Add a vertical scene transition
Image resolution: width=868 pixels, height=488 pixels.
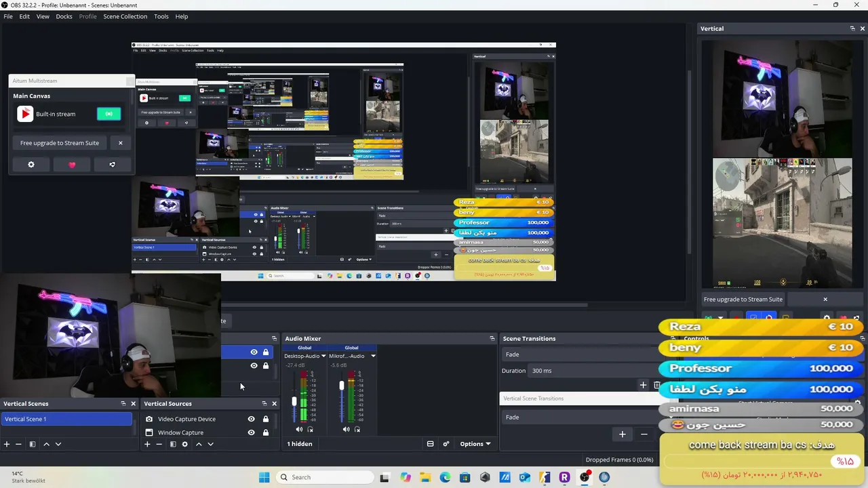pyautogui.click(x=622, y=434)
